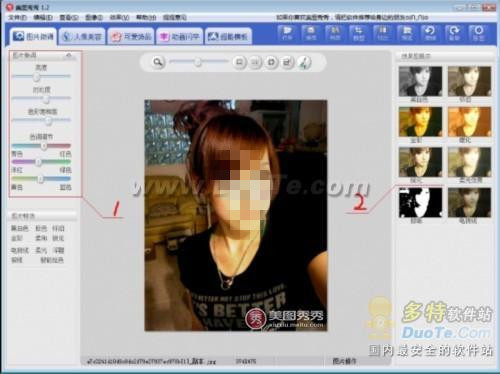Image resolution: width=500 pixels, height=374 pixels.
Task: Open settings via the gear icon in the top toolbar
Action: pyautogui.click(x=478, y=34)
